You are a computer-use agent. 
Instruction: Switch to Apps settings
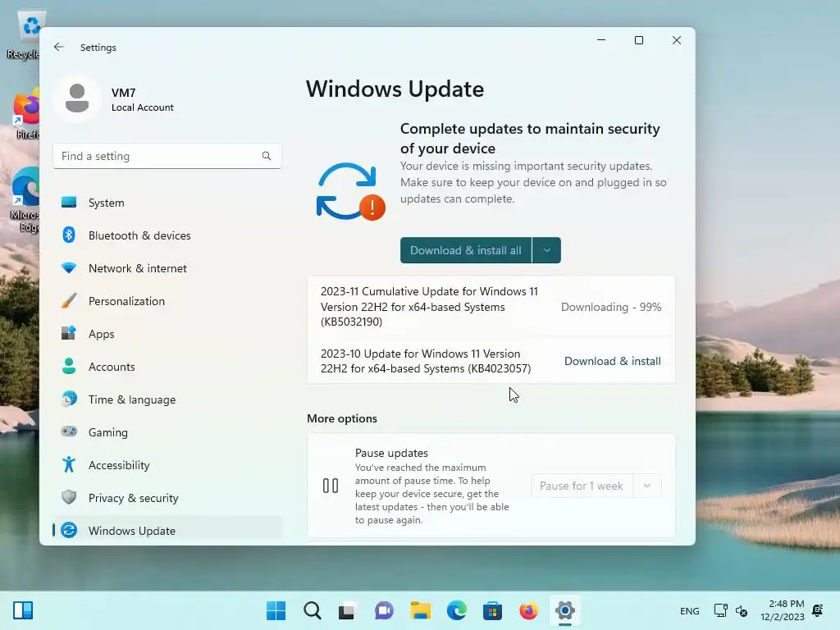click(x=167, y=333)
